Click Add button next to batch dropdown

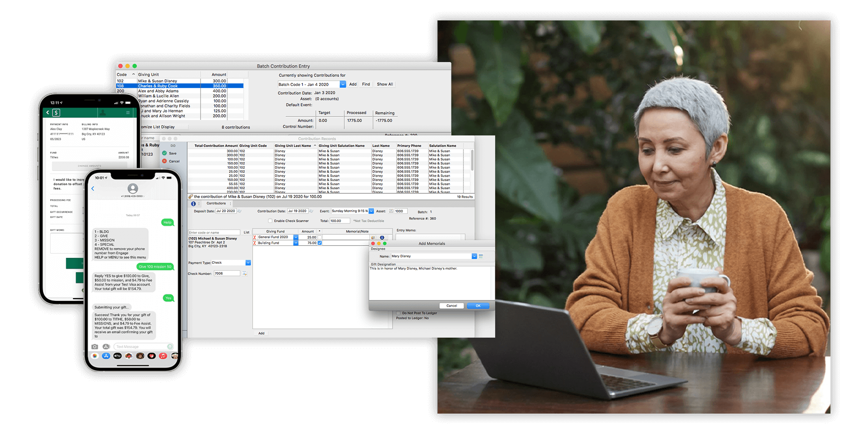coord(353,84)
